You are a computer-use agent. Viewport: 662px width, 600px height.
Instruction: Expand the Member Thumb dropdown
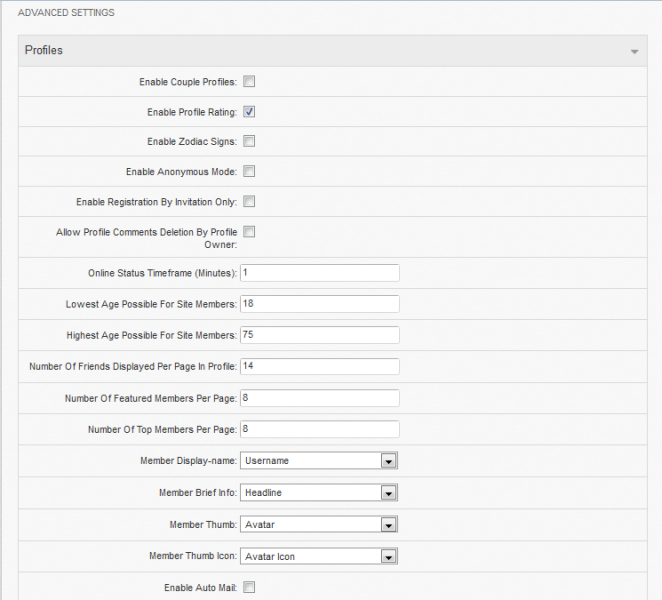pyautogui.click(x=319, y=524)
